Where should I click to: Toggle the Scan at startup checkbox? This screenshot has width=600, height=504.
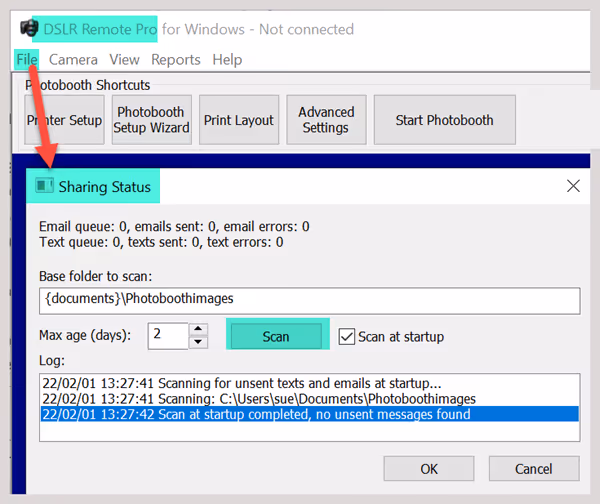click(347, 337)
